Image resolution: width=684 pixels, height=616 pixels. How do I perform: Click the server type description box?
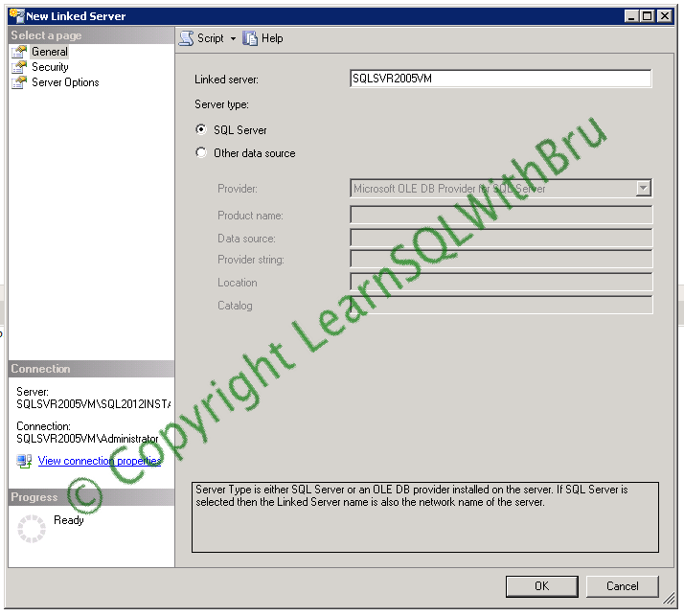point(425,517)
